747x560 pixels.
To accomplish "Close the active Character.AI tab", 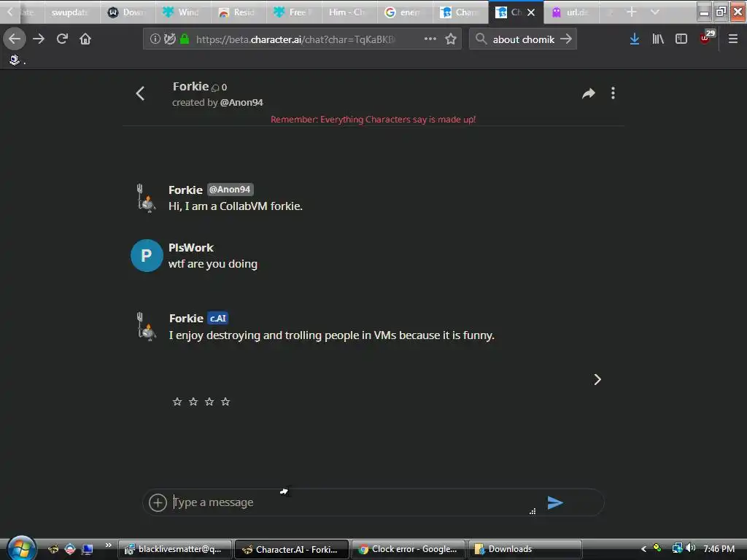I will (531, 12).
